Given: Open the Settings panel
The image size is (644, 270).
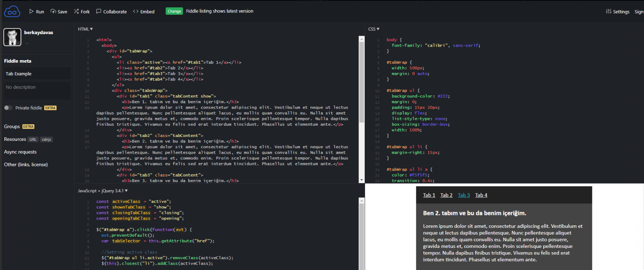Looking at the screenshot, I should [x=618, y=12].
